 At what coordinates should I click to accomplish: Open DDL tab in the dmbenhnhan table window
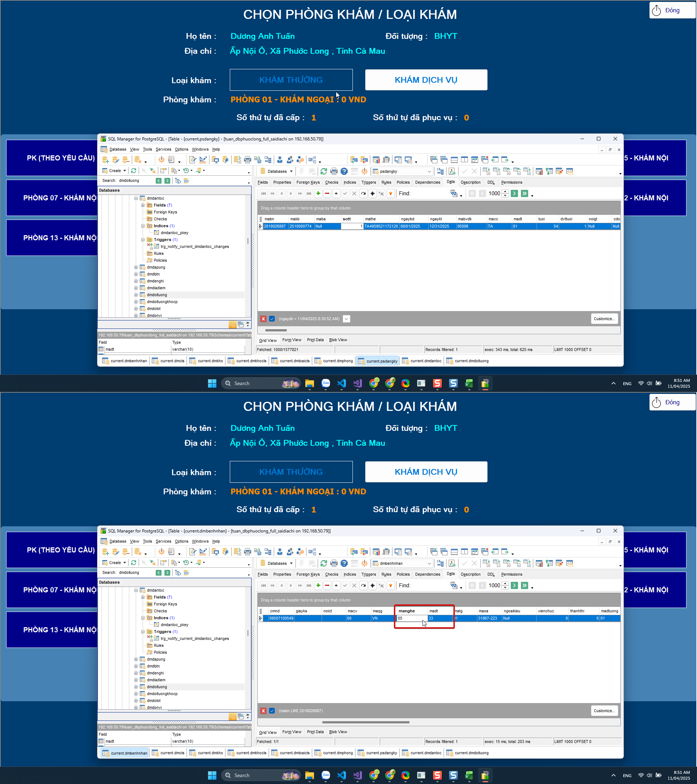click(x=491, y=574)
